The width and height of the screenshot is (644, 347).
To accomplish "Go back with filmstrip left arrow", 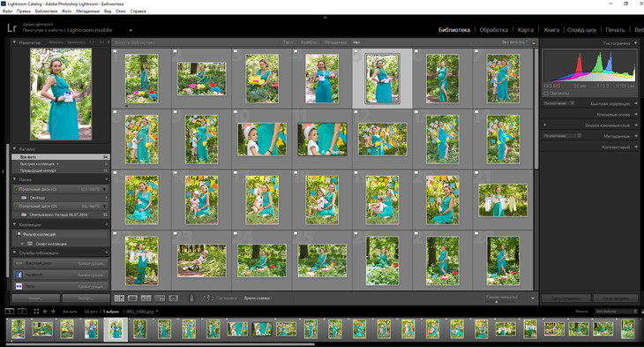I will pyautogui.click(x=45, y=311).
